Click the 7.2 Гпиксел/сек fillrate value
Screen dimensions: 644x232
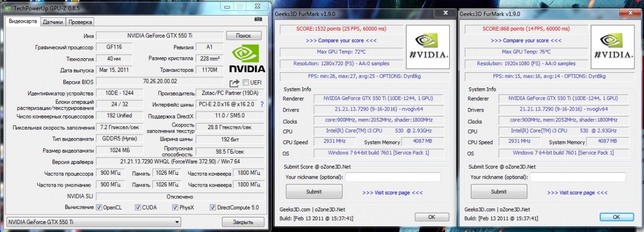point(119,128)
